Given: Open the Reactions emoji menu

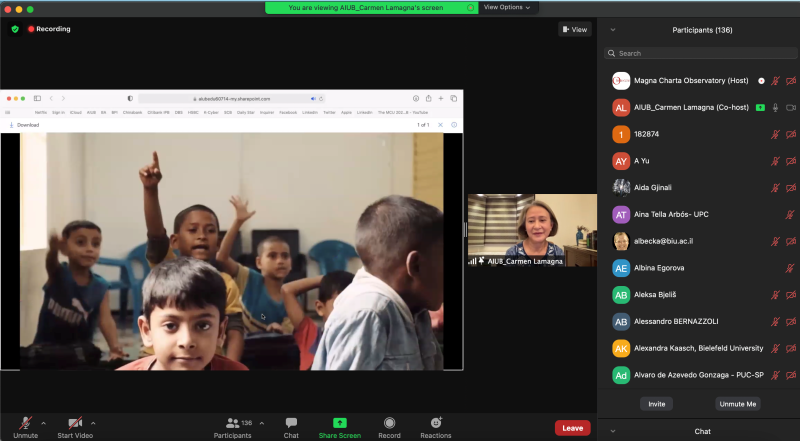Looking at the screenshot, I should pos(435,423).
